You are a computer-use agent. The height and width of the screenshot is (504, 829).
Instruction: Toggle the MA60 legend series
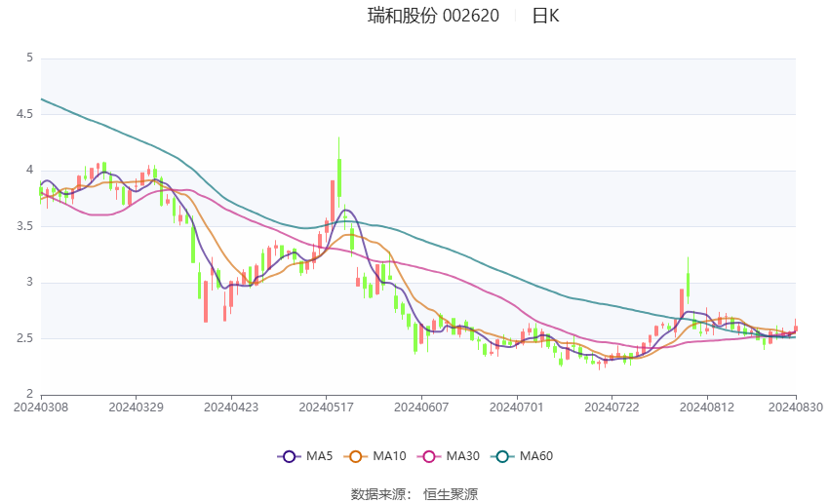[522, 456]
